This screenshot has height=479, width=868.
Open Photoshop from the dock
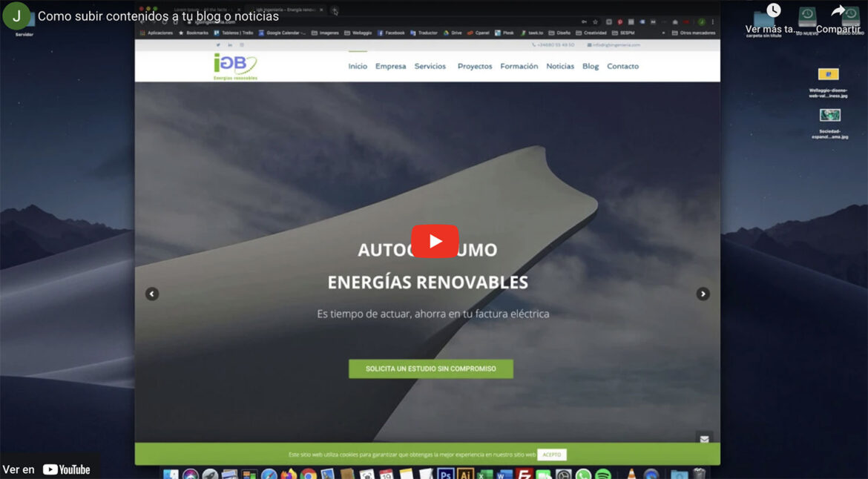(x=445, y=473)
